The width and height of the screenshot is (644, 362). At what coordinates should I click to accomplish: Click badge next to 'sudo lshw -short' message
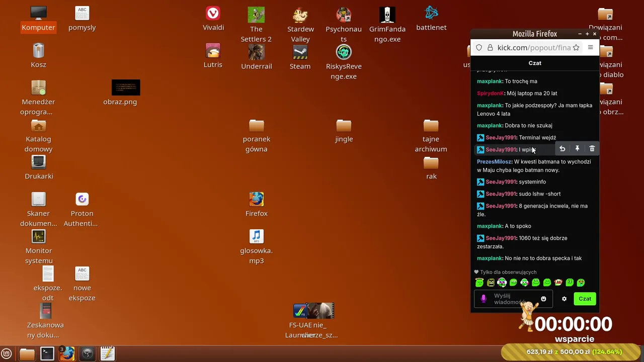[480, 194]
